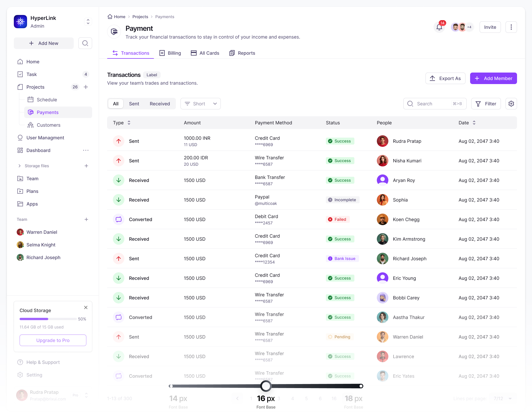Open the Customers section icon

coord(31,125)
